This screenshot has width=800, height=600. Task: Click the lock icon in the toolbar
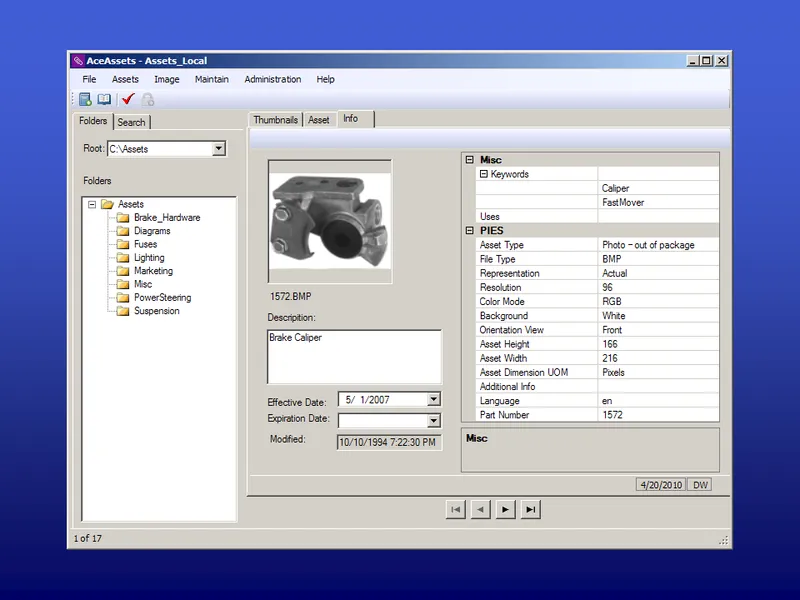[x=147, y=99]
